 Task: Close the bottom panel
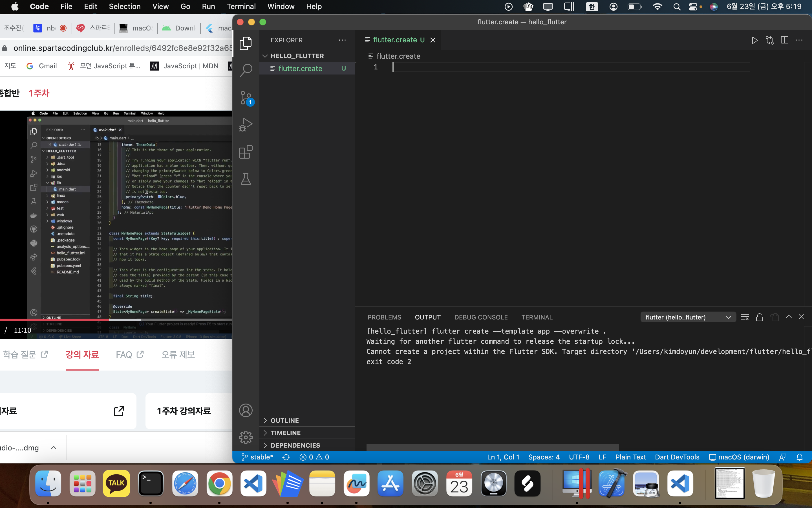[801, 317]
